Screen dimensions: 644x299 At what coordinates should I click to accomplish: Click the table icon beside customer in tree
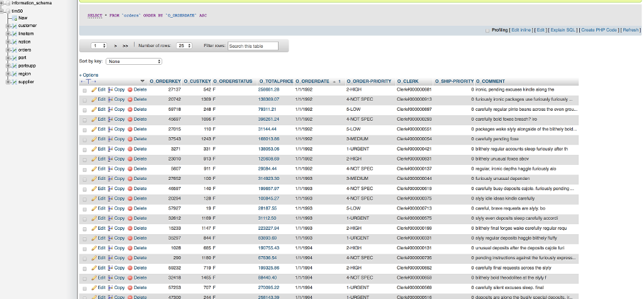(x=14, y=26)
